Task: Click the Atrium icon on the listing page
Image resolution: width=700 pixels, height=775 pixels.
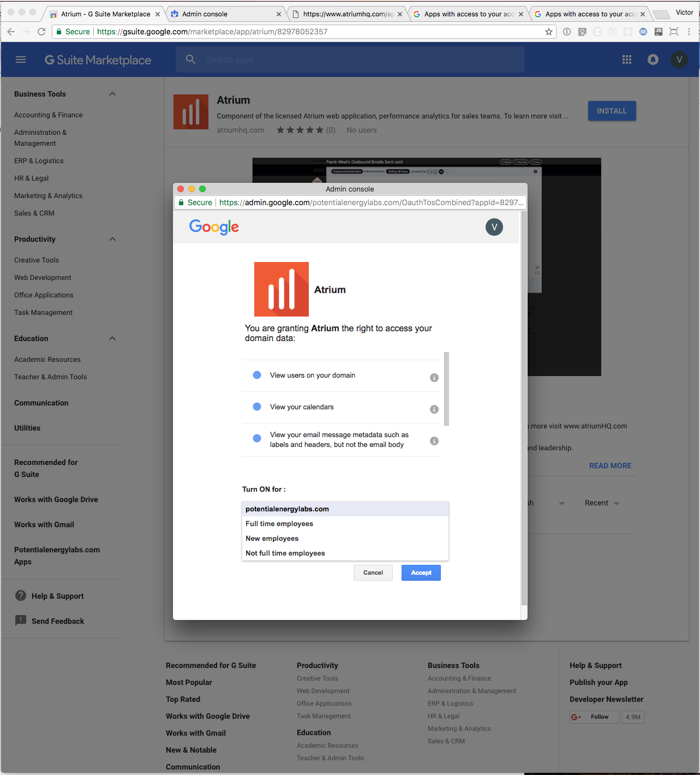Action: 191,112
